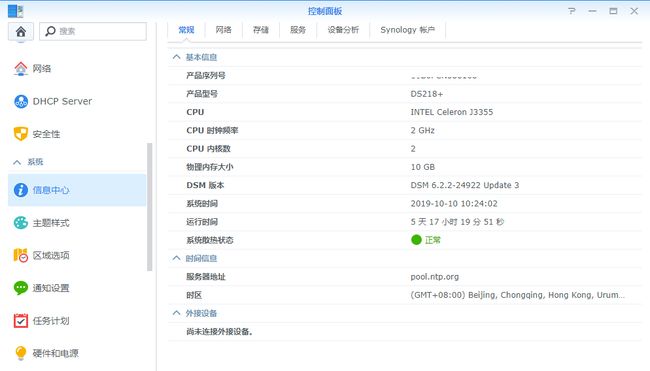Click the search magnifier icon
The image size is (650, 371).
(50, 31)
